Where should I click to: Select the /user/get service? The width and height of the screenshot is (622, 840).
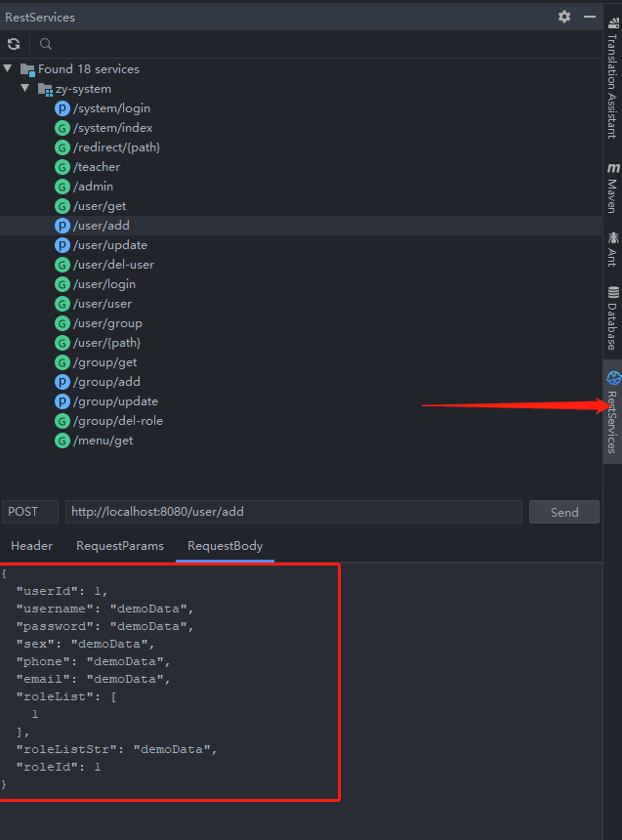(x=100, y=206)
